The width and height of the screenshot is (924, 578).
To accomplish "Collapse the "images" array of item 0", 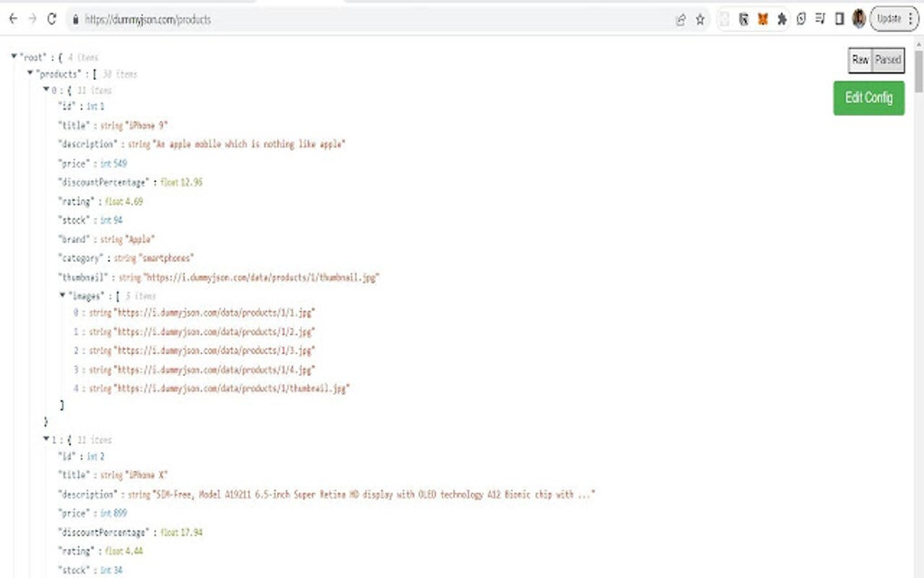I will point(62,294).
